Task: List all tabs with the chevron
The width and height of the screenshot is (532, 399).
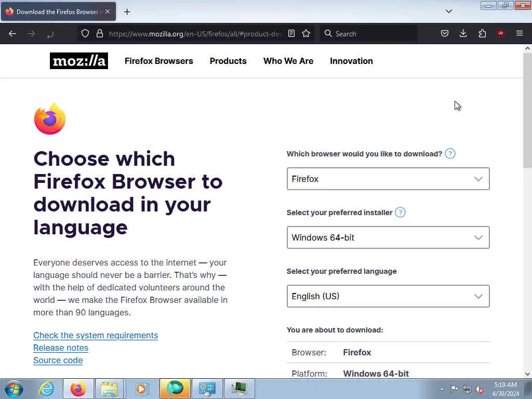Action: [448, 11]
